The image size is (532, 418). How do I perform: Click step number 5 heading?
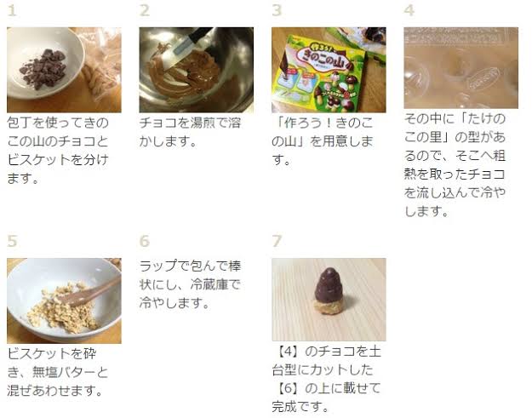[12, 241]
